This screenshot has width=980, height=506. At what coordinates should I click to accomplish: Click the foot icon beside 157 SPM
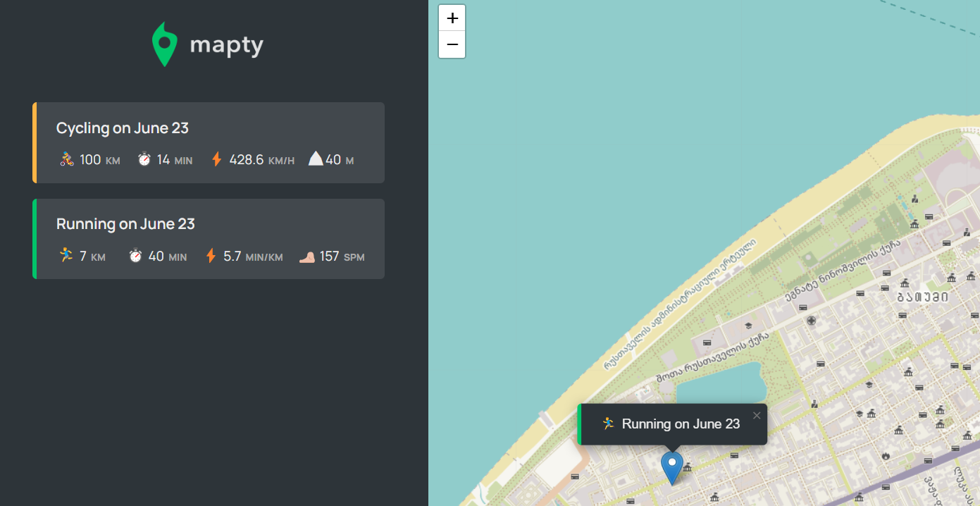pyautogui.click(x=306, y=257)
